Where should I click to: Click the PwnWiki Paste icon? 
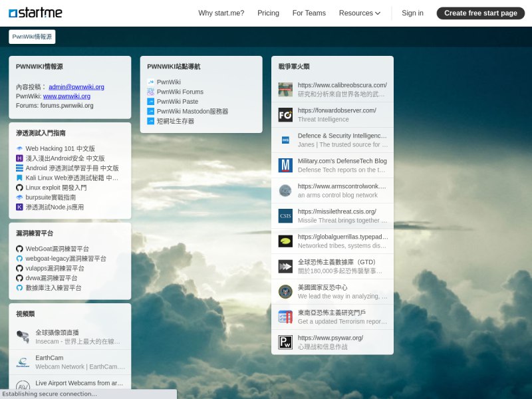[x=151, y=102]
